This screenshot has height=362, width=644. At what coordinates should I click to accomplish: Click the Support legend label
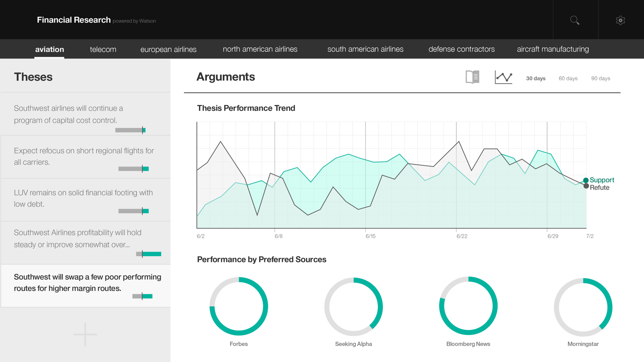(x=602, y=180)
